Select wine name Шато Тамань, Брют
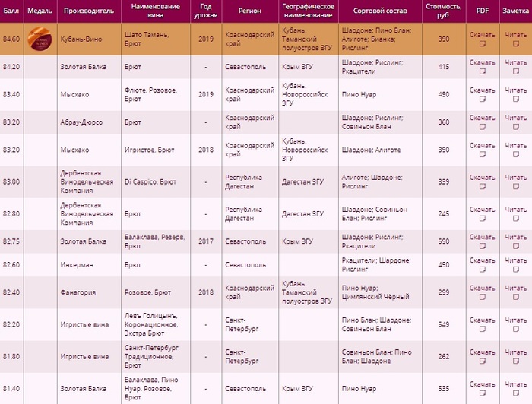Screen dimensions: 532x404 point(147,39)
